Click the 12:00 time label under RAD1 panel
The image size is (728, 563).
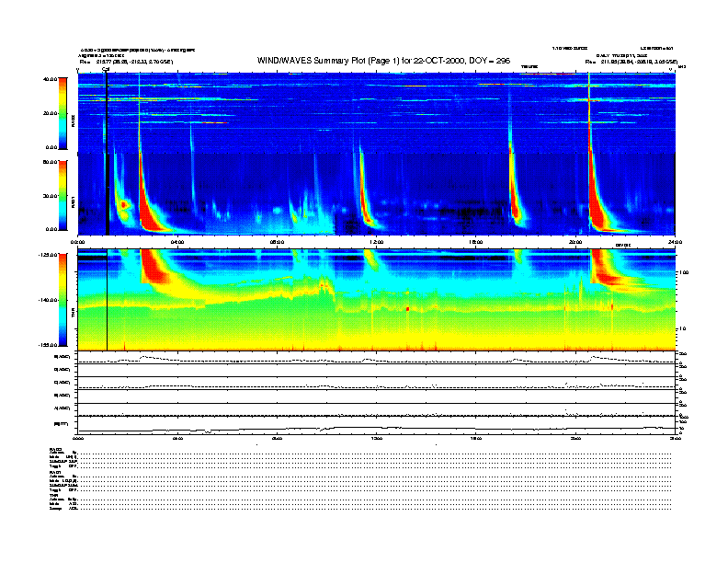[377, 242]
